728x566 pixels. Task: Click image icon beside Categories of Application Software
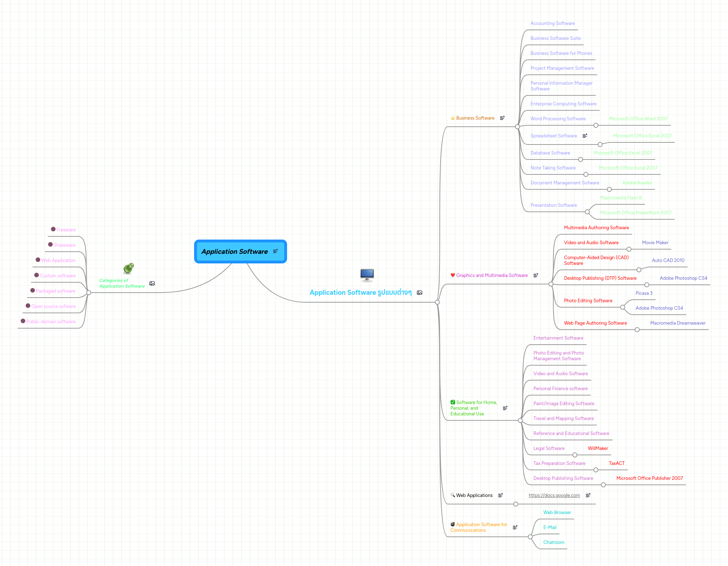[152, 283]
